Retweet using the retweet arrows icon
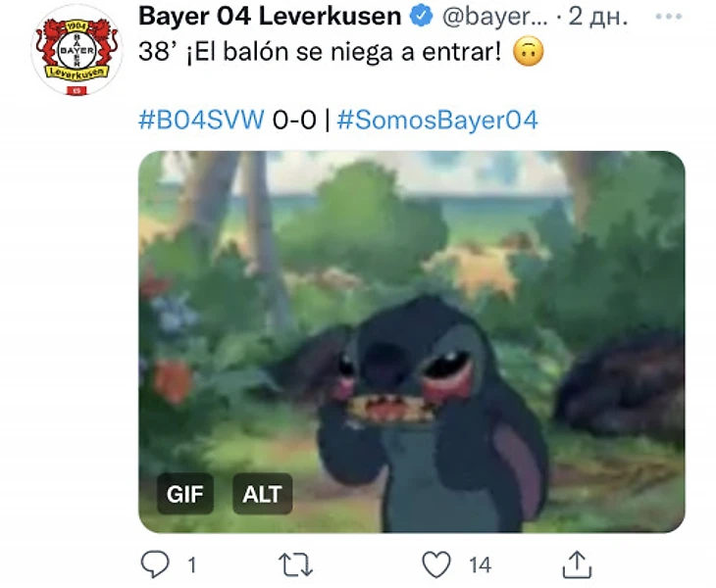 (296, 564)
